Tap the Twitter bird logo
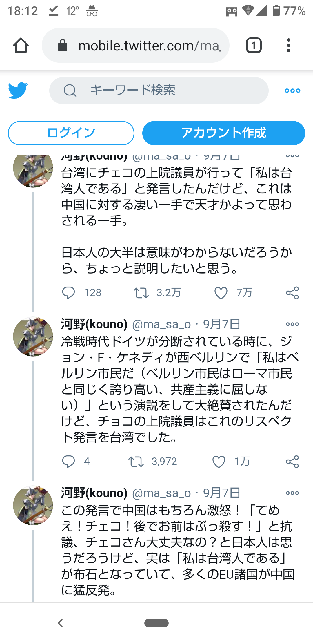This screenshot has width=313, height=644. [x=18, y=90]
